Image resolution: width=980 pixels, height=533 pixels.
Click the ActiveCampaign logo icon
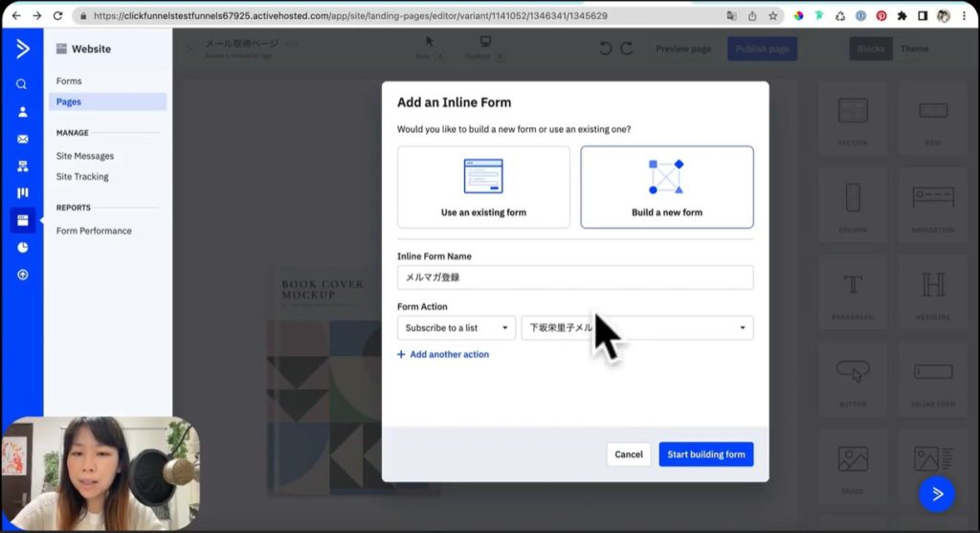[21, 49]
